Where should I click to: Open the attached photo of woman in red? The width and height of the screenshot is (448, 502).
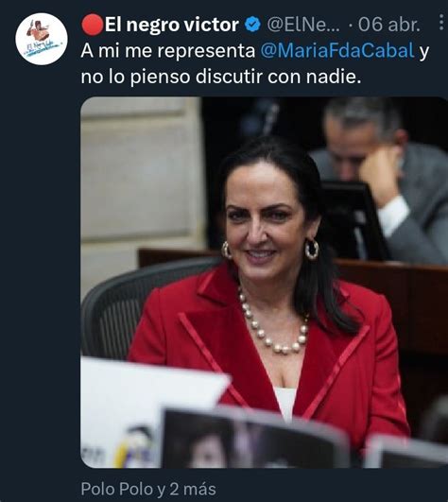(x=265, y=283)
